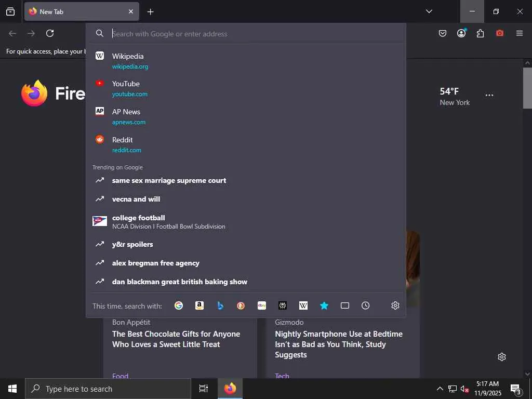The height and width of the screenshot is (399, 532).
Task: Reload the current page
Action: [x=50, y=33]
